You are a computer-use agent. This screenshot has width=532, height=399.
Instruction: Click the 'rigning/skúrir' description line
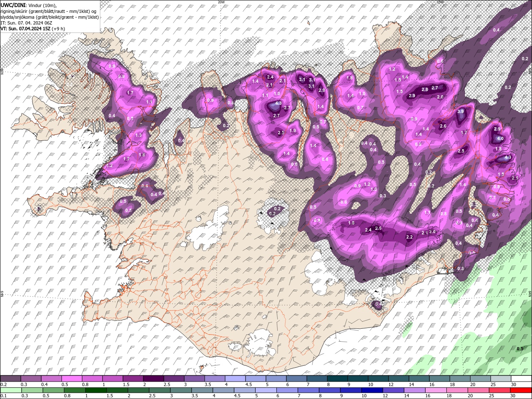[49, 11]
